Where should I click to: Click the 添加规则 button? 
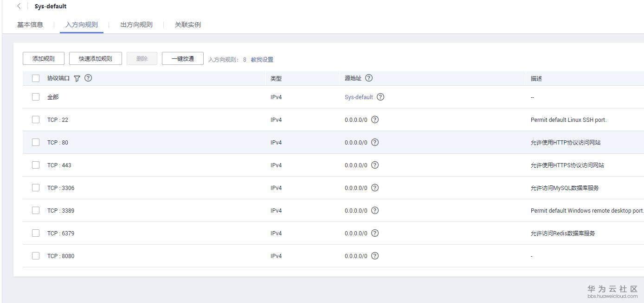point(44,59)
